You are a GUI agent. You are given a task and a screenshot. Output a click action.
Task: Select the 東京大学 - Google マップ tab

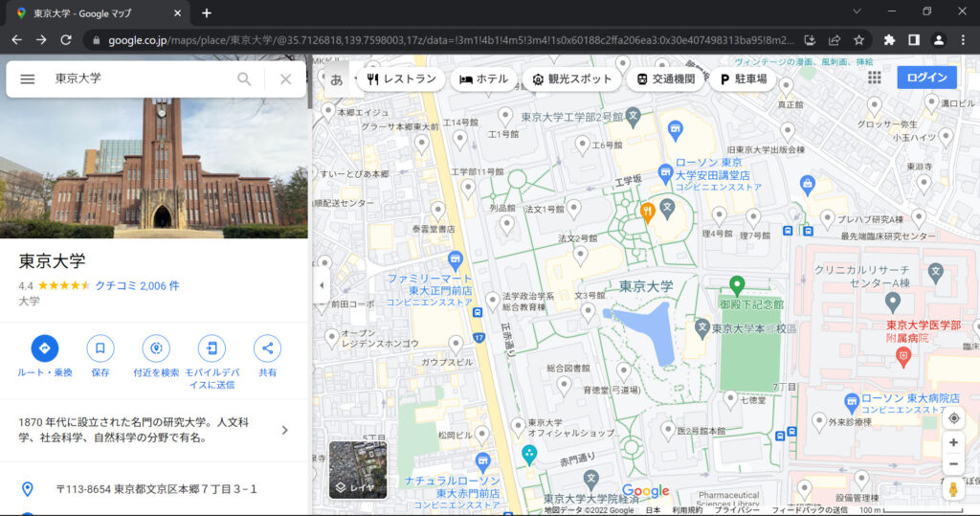pyautogui.click(x=98, y=13)
